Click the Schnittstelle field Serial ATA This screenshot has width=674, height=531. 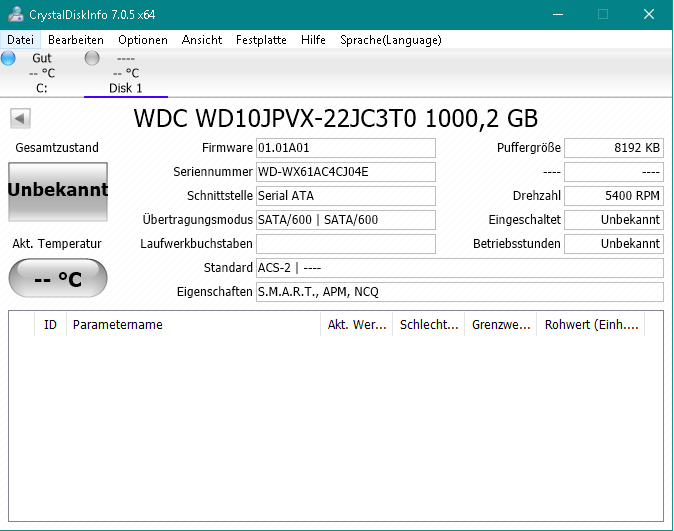click(346, 196)
